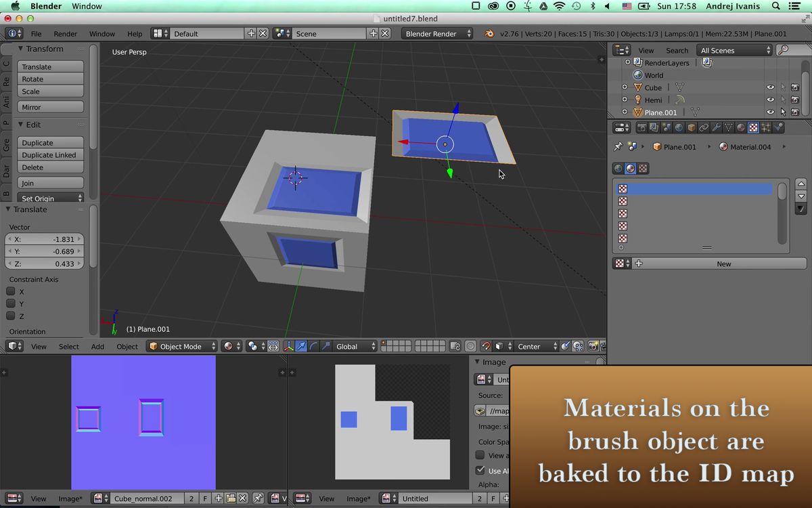
Task: Click the Z translate vector value field
Action: [45, 263]
